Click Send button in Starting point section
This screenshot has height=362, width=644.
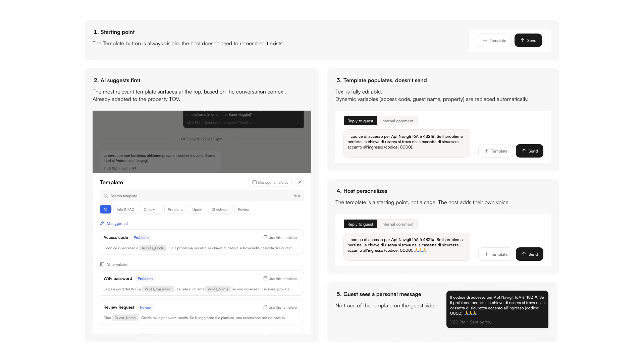pyautogui.click(x=528, y=40)
